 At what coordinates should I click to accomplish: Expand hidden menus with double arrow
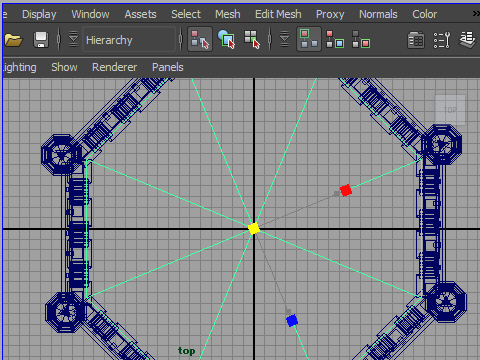(x=476, y=14)
